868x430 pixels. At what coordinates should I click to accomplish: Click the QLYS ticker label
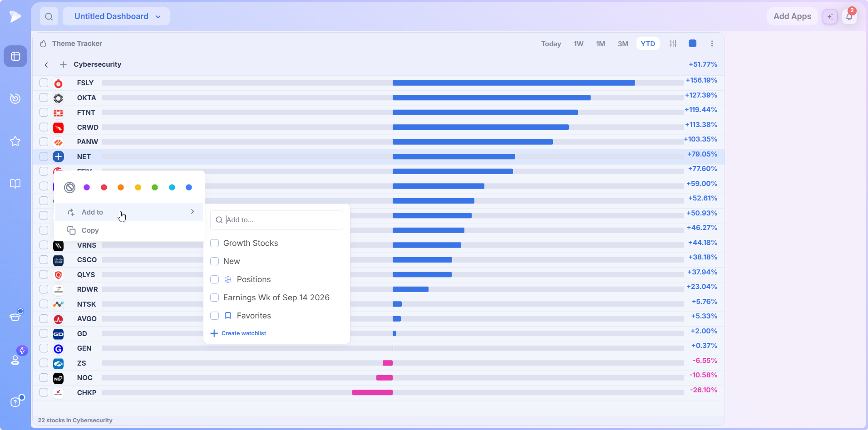[x=86, y=275]
